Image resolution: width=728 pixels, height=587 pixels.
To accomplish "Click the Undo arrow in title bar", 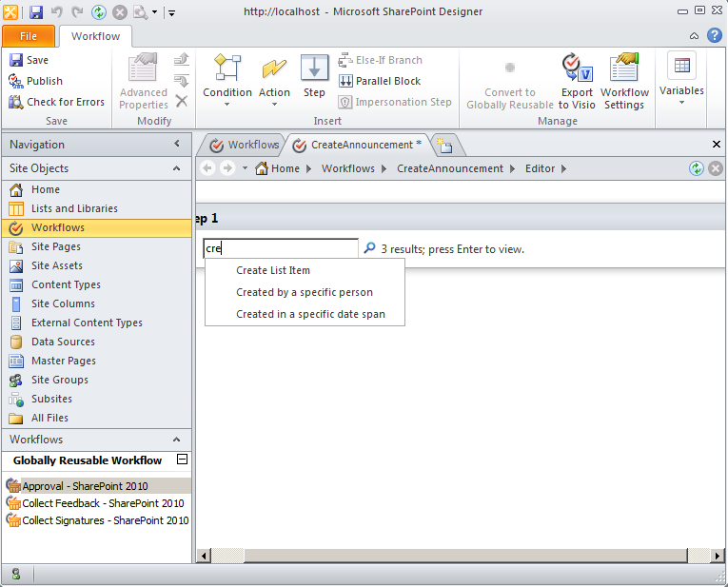I will (x=57, y=12).
